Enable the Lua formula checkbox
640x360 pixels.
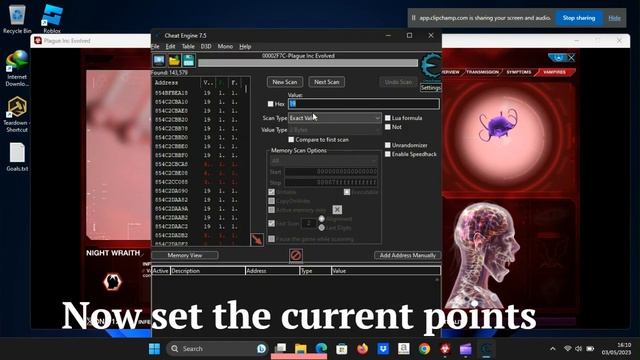coord(388,118)
